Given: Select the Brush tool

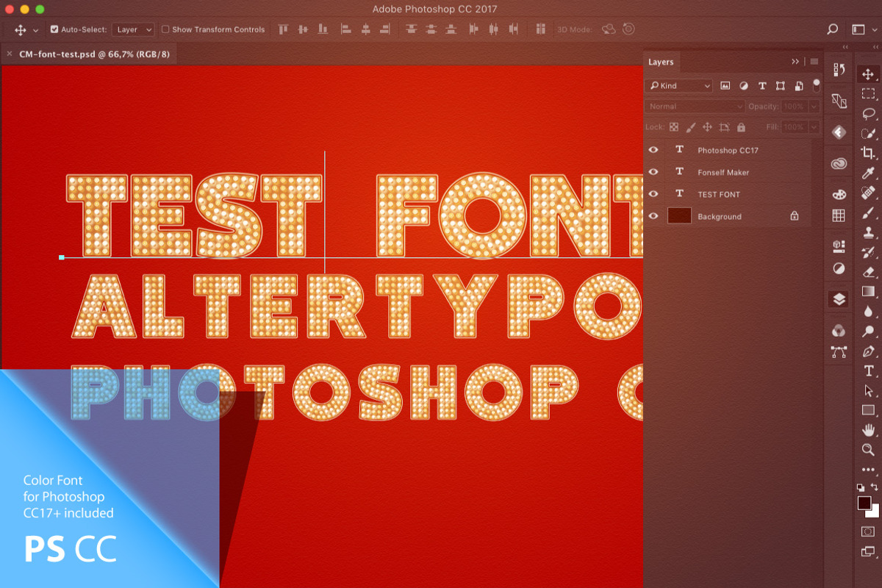Looking at the screenshot, I should [x=868, y=212].
